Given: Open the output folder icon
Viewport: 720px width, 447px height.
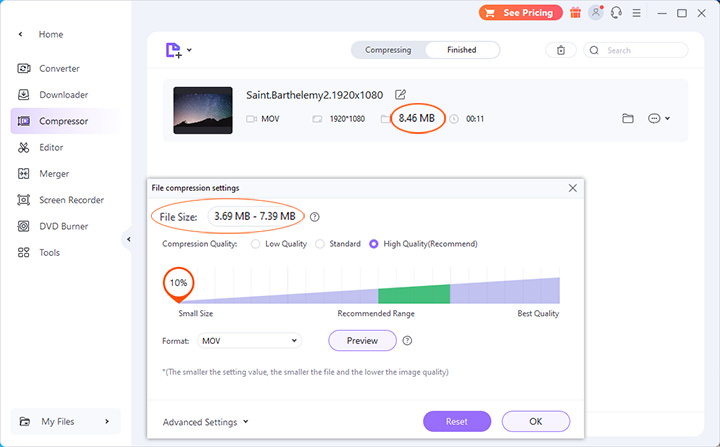Looking at the screenshot, I should [x=628, y=118].
